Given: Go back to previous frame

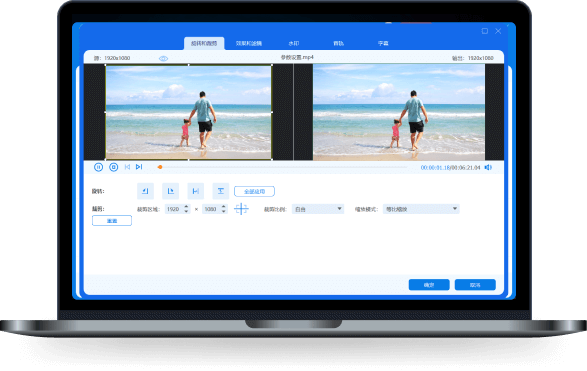Looking at the screenshot, I should (127, 167).
